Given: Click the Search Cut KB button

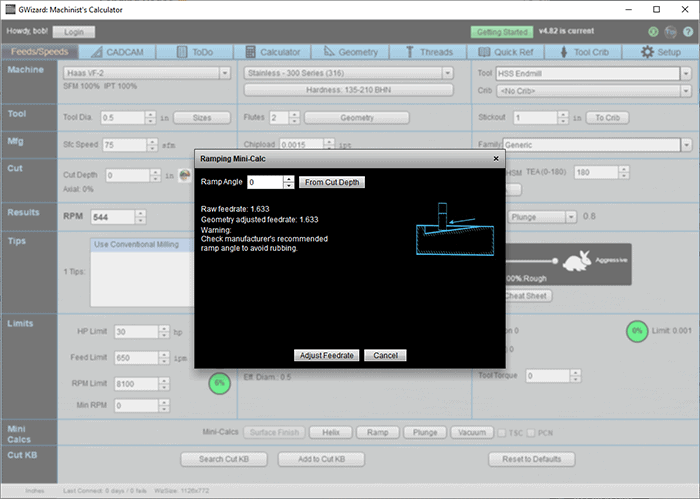Looking at the screenshot, I should coord(224,459).
